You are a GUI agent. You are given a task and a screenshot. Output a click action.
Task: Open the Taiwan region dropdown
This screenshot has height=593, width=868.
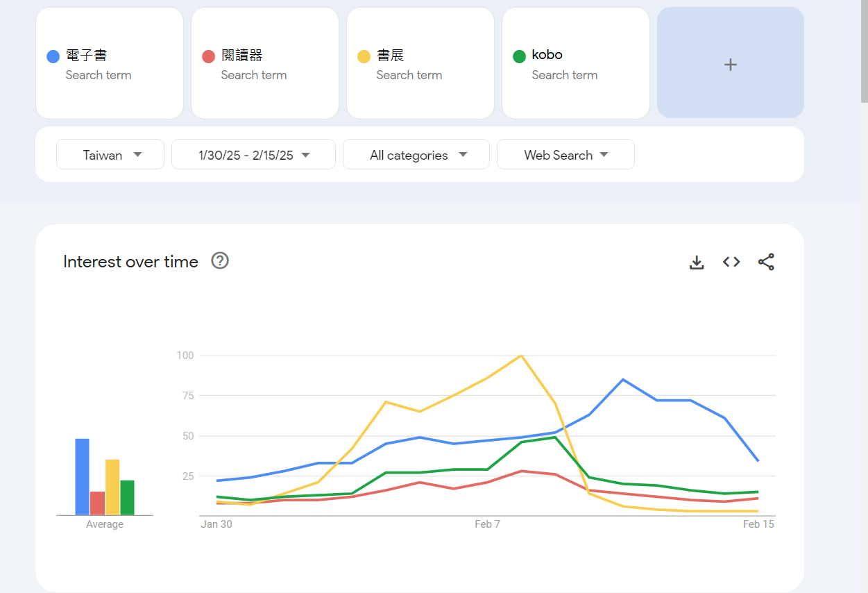110,154
